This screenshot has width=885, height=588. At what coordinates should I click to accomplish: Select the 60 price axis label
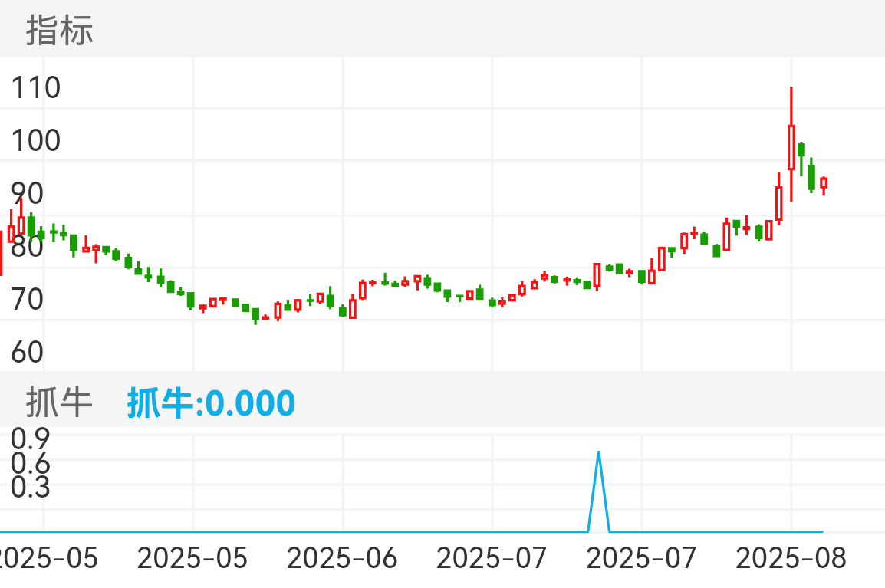pos(27,352)
